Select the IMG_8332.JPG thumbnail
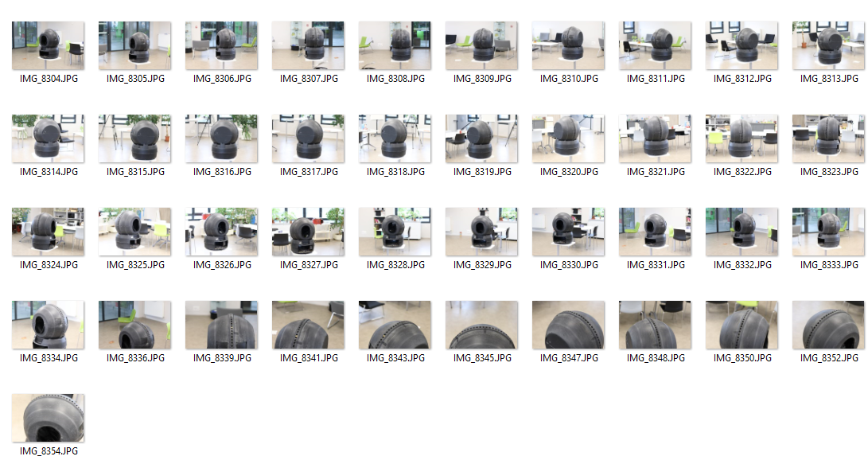Image resolution: width=868 pixels, height=464 pixels. pyautogui.click(x=741, y=232)
